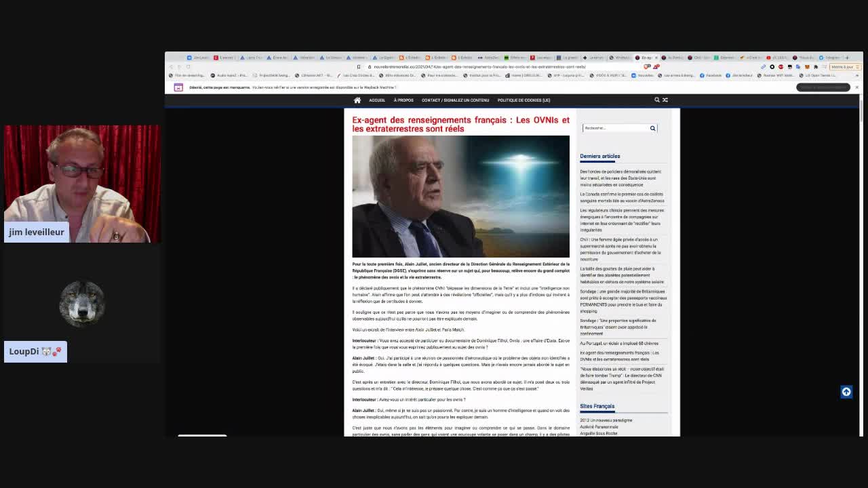The width and height of the screenshot is (868, 488).
Task: Open 'Des hordes de policiers démoralisés' article
Action: (620, 178)
